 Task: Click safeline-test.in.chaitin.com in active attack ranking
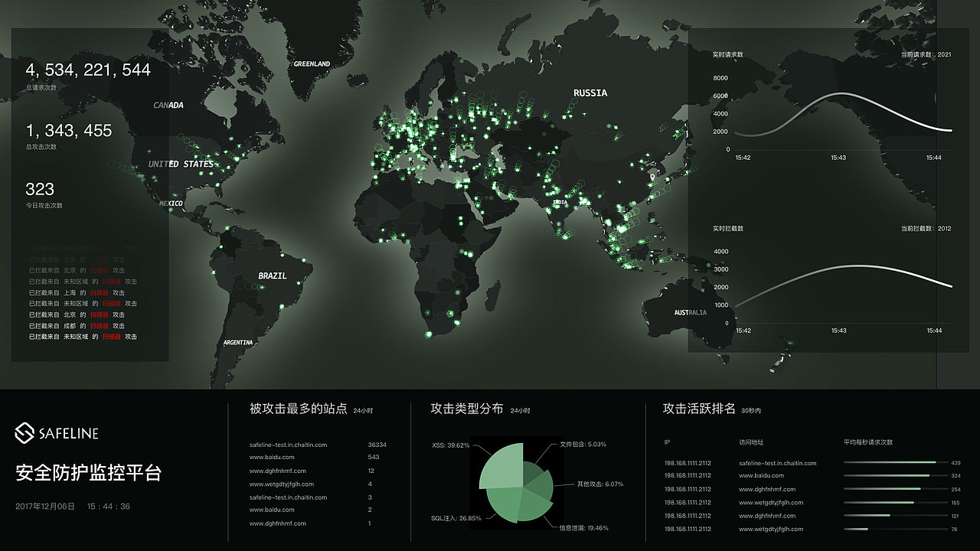[x=777, y=463]
